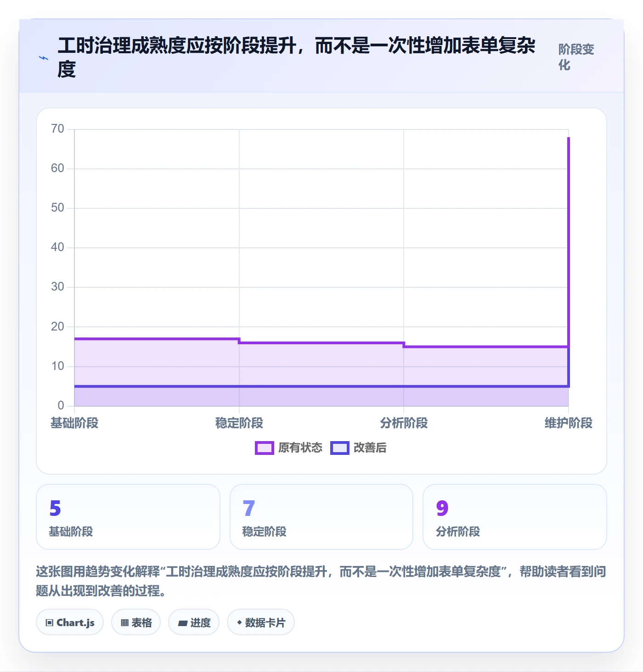Click the 原有状态 legend label
The width and height of the screenshot is (643, 672).
300,448
